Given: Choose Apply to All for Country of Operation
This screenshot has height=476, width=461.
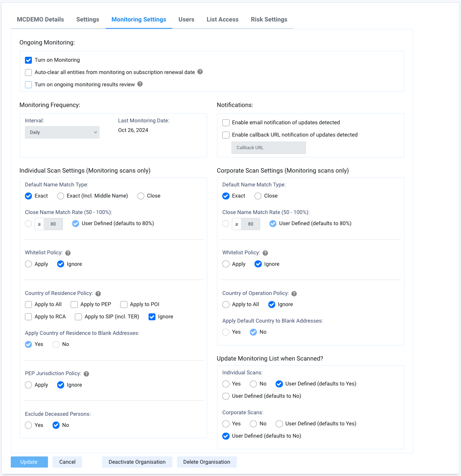Looking at the screenshot, I should 226,305.
